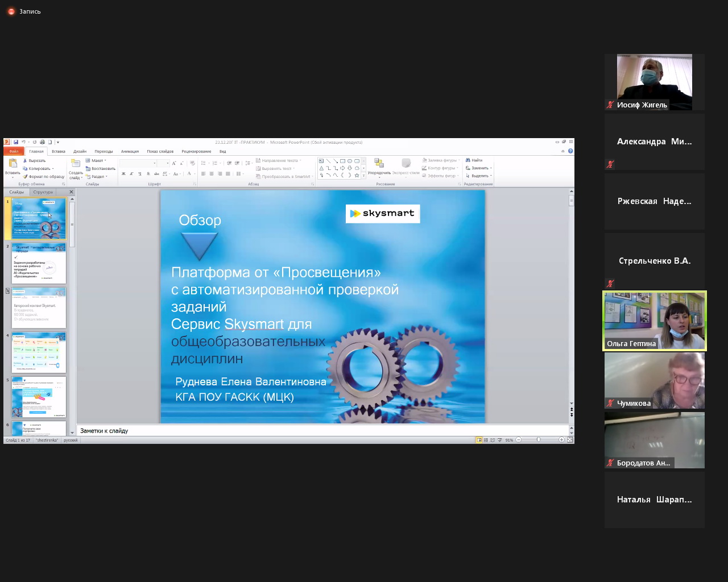
Task: Click the Cut (Вырезать) button
Action: (34, 161)
